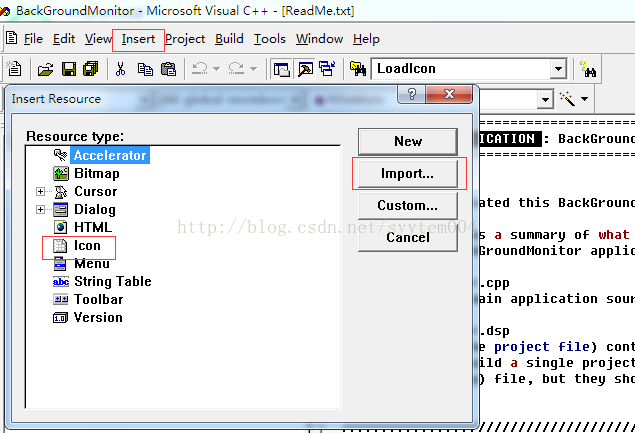
Task: Click the Search binoculars help icon
Action: (x=588, y=69)
